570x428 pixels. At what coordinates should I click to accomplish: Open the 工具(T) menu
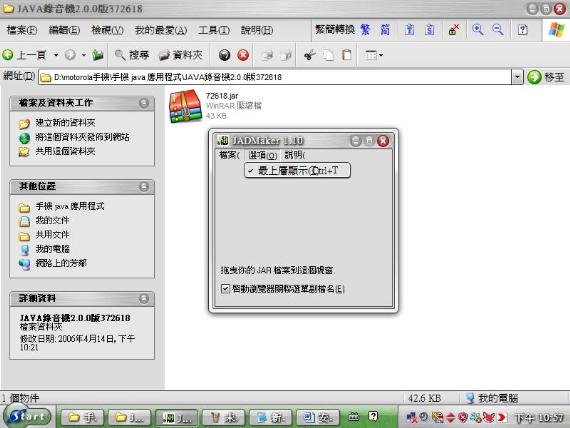(214, 30)
